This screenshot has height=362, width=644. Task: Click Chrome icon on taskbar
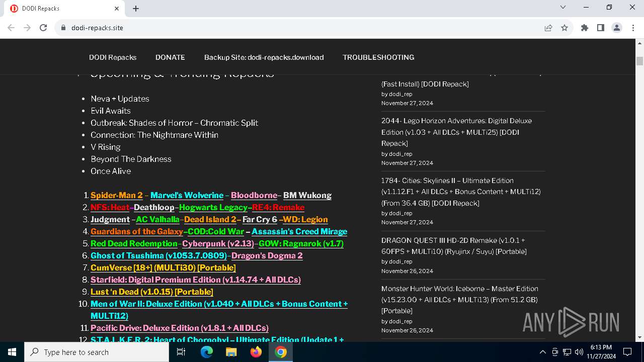coord(281,352)
